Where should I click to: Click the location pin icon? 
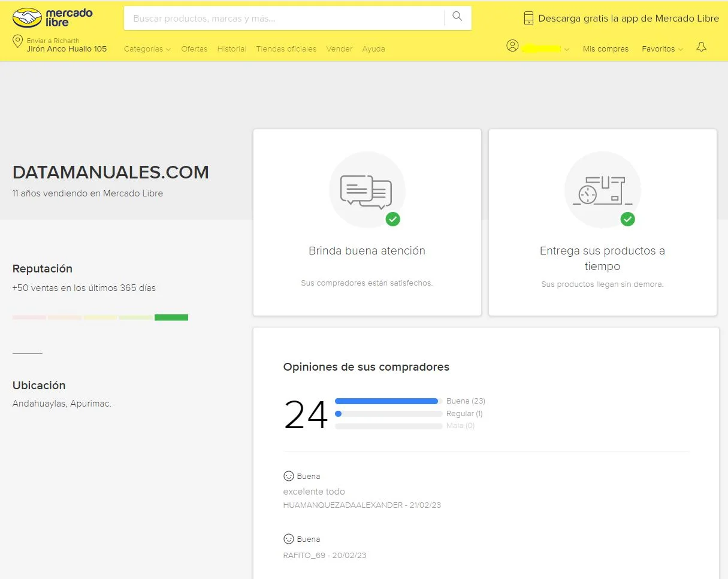pos(18,41)
